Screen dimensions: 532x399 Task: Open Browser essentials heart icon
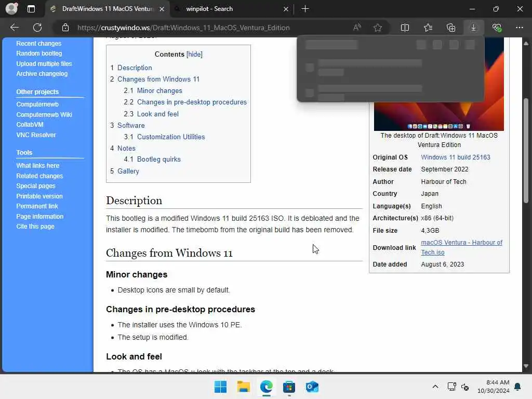[497, 28]
